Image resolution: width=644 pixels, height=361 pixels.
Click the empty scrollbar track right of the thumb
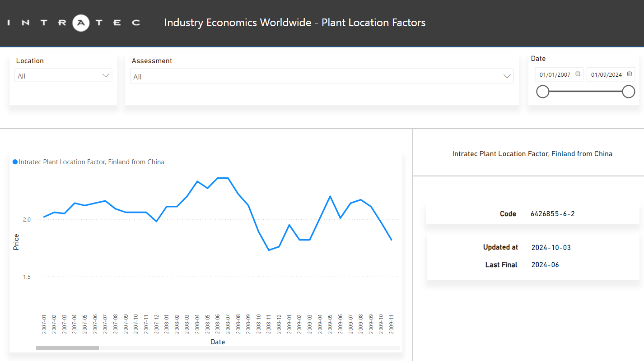click(x=248, y=348)
